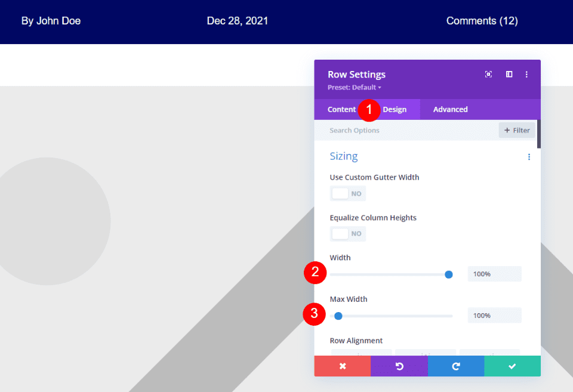Click the Filter button

pyautogui.click(x=517, y=131)
